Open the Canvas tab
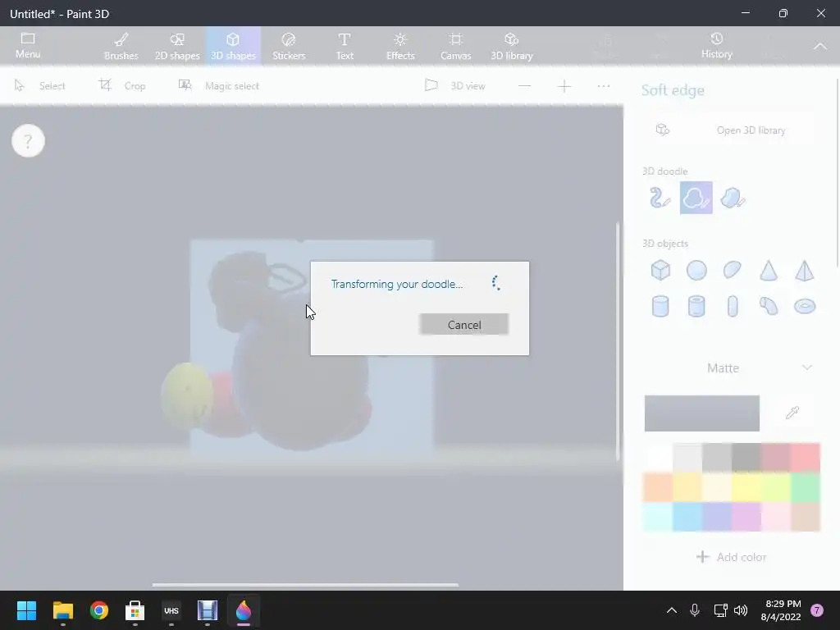 [456, 47]
